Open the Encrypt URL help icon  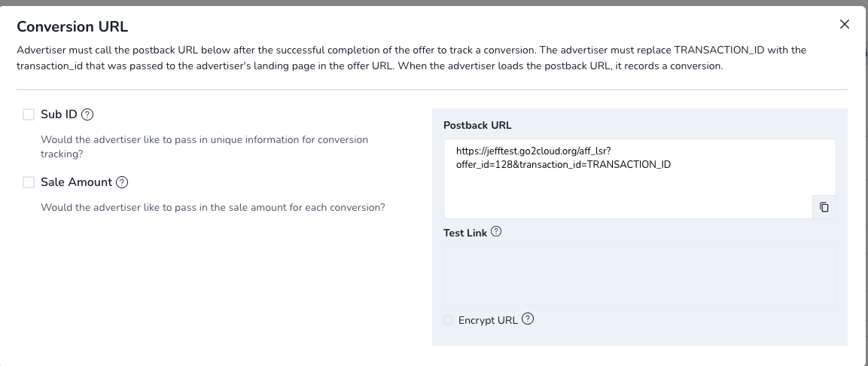click(x=528, y=319)
